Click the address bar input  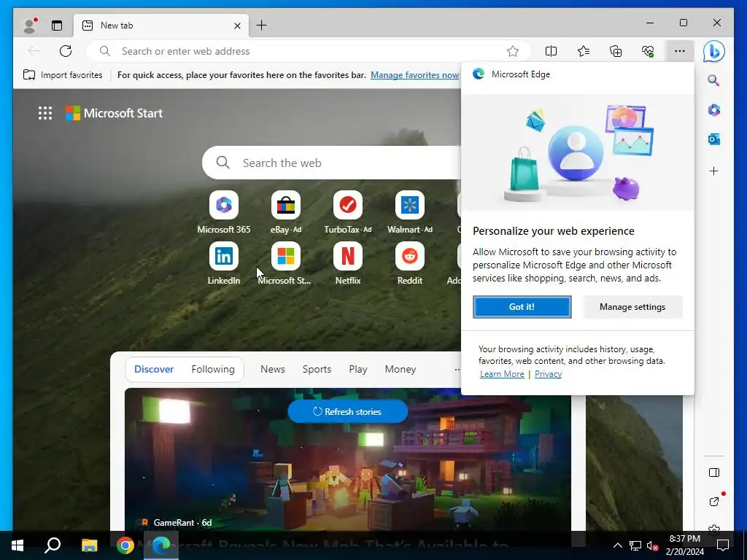click(309, 51)
